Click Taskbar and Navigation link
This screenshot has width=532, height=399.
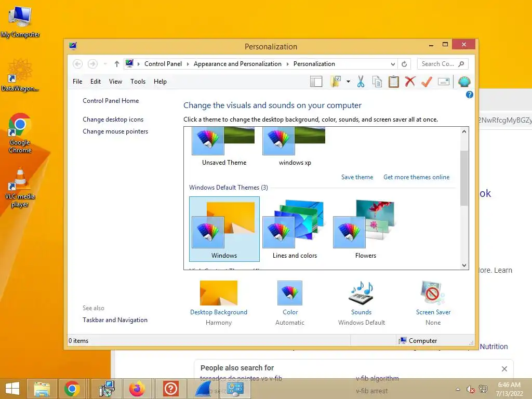click(115, 320)
